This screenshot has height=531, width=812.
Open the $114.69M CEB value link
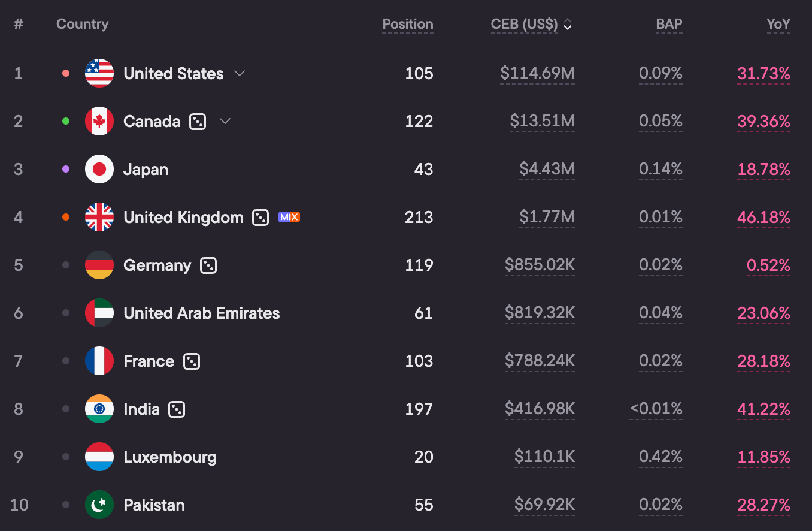(537, 74)
